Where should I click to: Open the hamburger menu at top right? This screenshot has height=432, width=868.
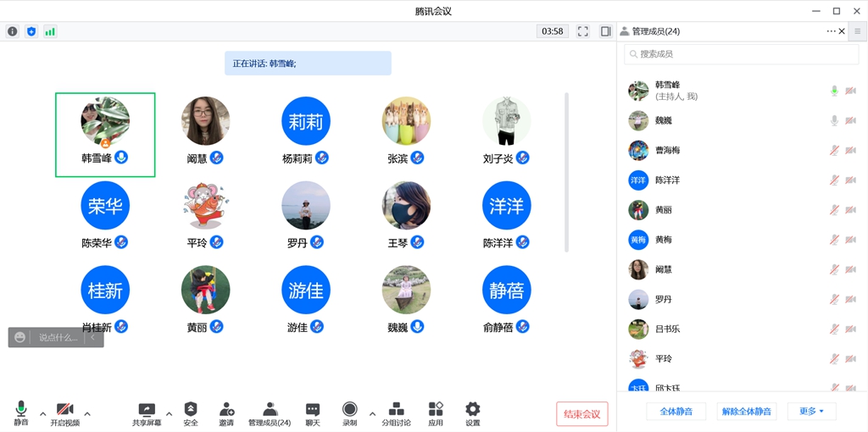[x=857, y=31]
